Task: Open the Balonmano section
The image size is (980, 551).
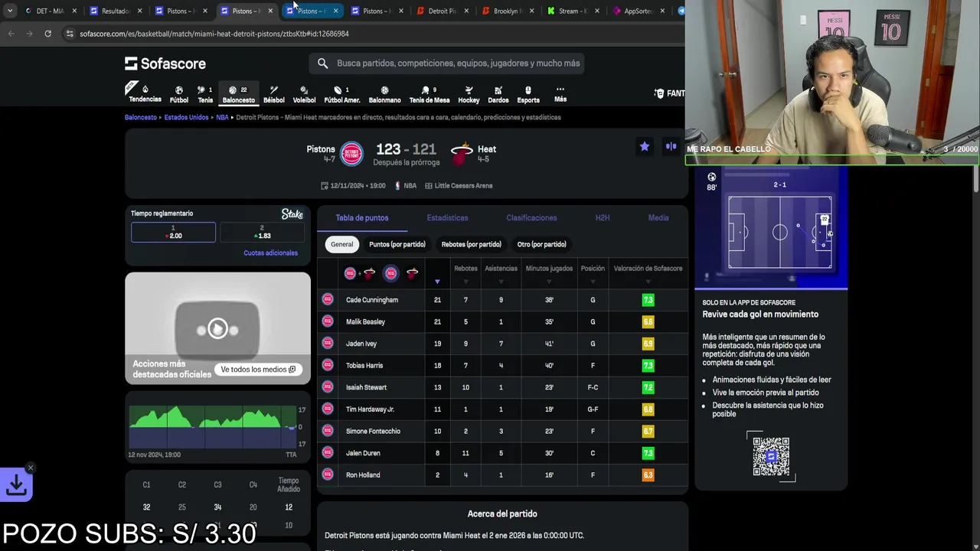Action: 384,94
